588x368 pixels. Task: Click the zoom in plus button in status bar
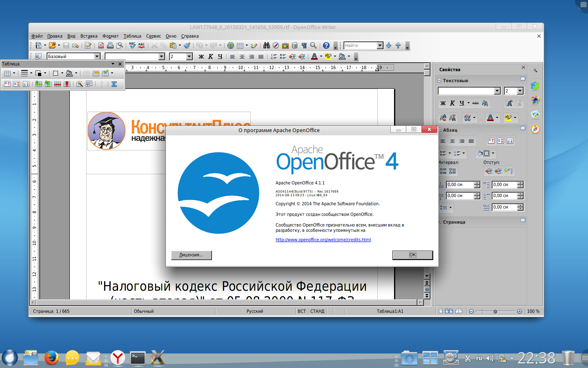coord(519,311)
